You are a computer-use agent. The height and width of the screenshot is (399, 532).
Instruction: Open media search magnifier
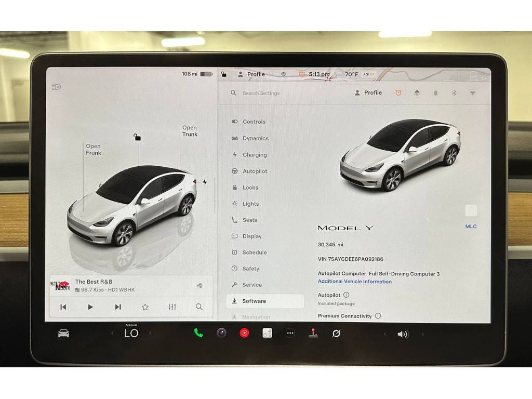[199, 307]
